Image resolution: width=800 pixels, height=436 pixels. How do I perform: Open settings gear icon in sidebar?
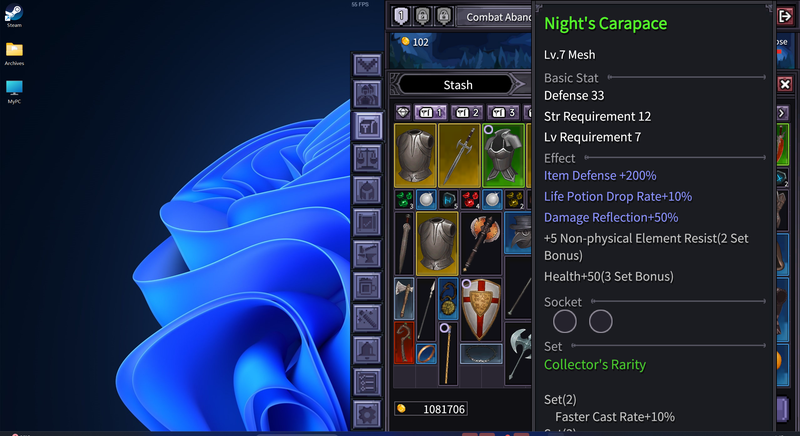(367, 412)
